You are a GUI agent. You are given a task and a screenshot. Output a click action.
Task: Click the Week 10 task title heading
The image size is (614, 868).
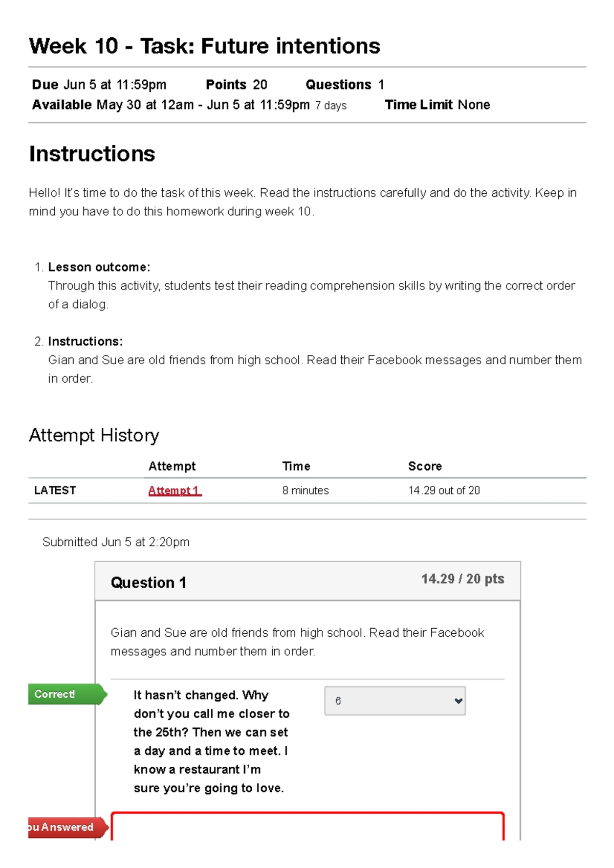click(x=204, y=46)
